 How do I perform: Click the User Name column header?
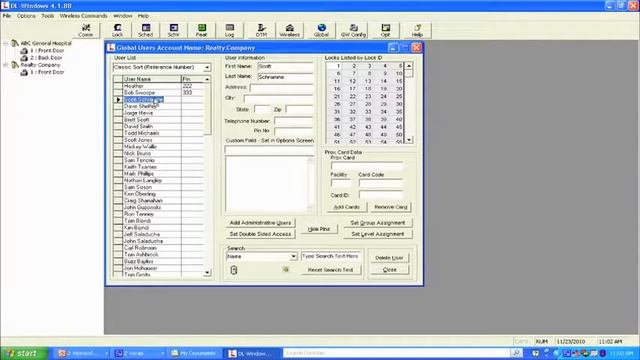coord(151,79)
